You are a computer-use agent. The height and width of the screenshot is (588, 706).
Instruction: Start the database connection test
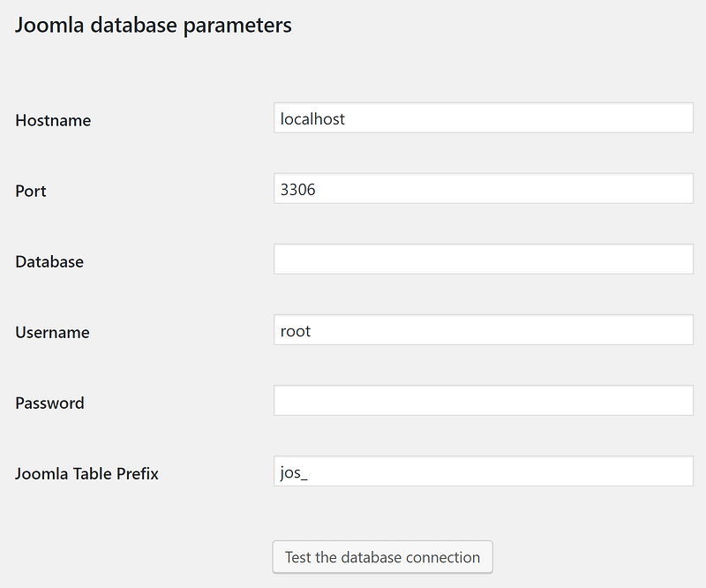(x=382, y=557)
